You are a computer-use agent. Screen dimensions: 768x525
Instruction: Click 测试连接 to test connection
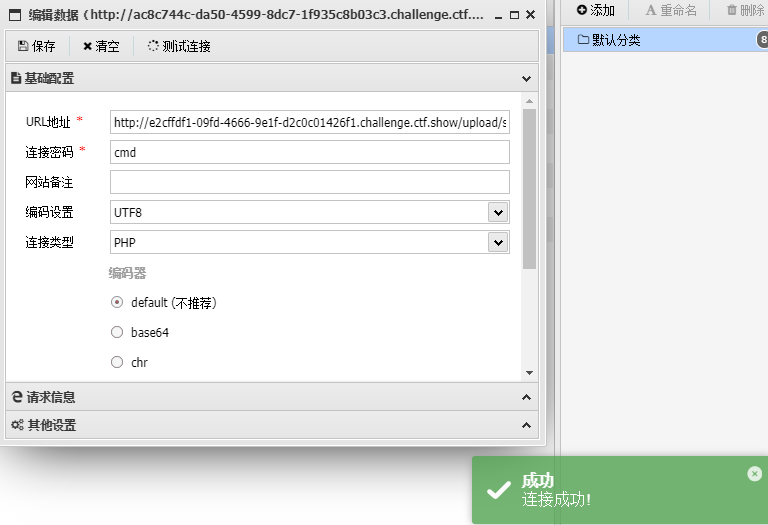(x=179, y=46)
